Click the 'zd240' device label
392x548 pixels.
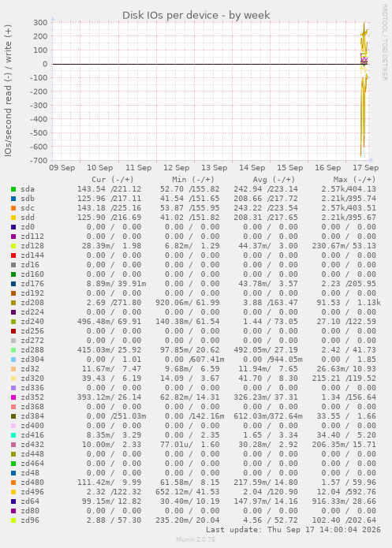(32, 322)
